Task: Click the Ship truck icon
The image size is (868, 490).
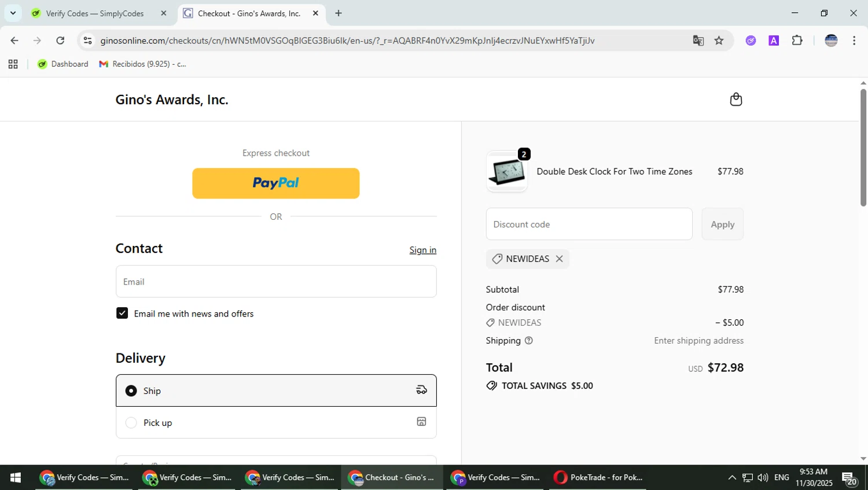Action: 421,390
